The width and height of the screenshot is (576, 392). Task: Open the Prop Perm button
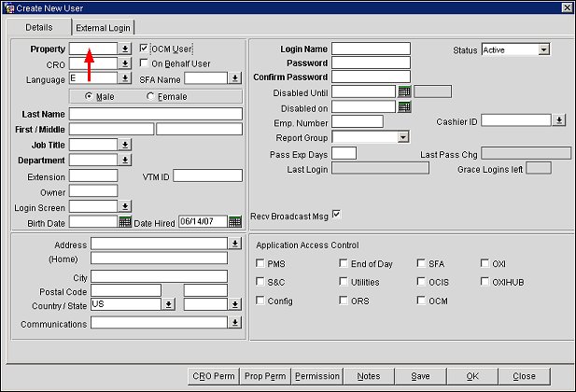[x=264, y=376]
